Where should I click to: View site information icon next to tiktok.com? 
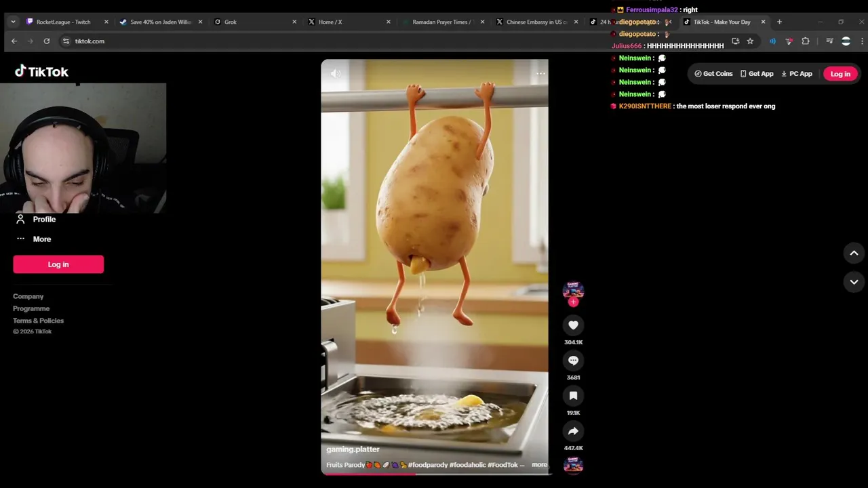point(66,41)
